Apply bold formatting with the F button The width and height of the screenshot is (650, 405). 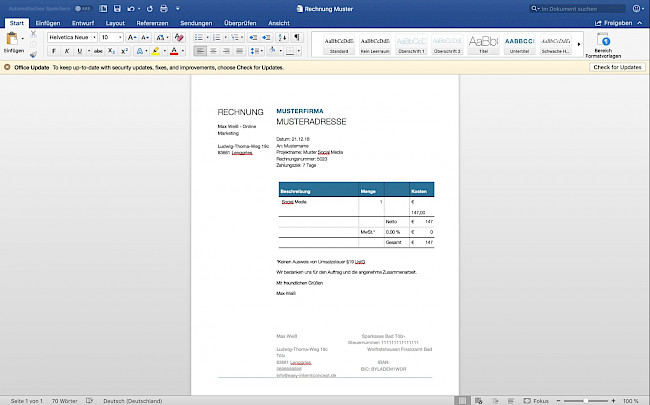point(52,51)
